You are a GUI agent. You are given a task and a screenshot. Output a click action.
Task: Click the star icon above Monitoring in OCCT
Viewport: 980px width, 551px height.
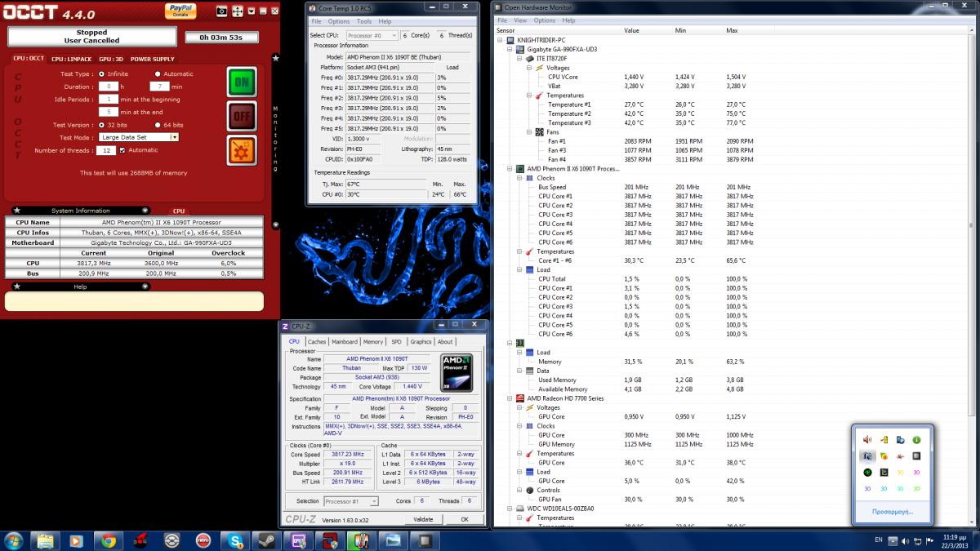275,58
